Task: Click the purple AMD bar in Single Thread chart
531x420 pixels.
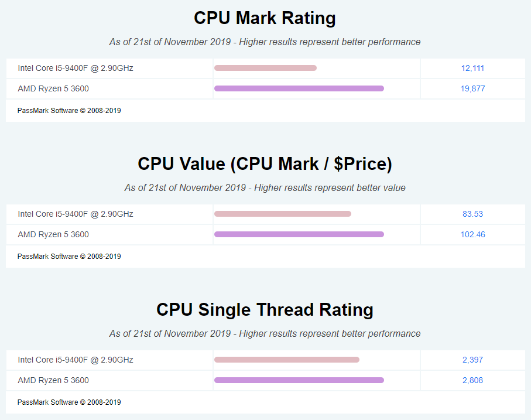Action: click(299, 380)
